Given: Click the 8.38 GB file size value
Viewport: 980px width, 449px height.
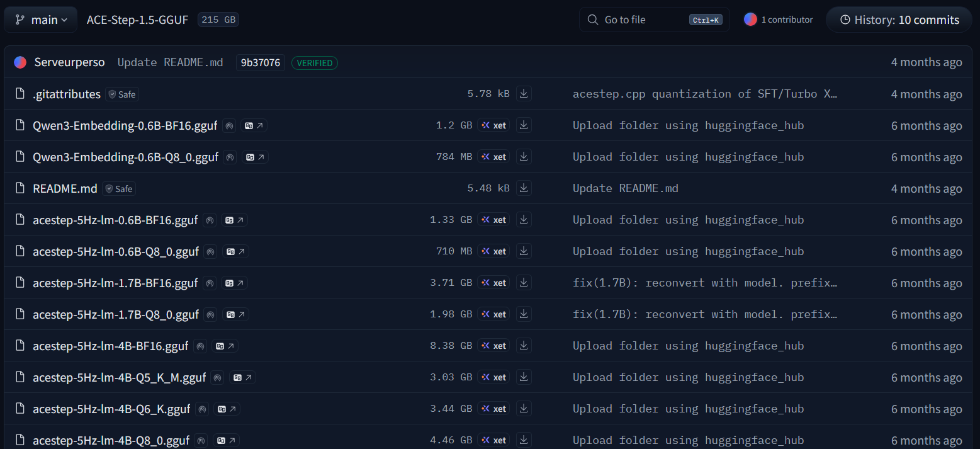Looking at the screenshot, I should click(451, 346).
